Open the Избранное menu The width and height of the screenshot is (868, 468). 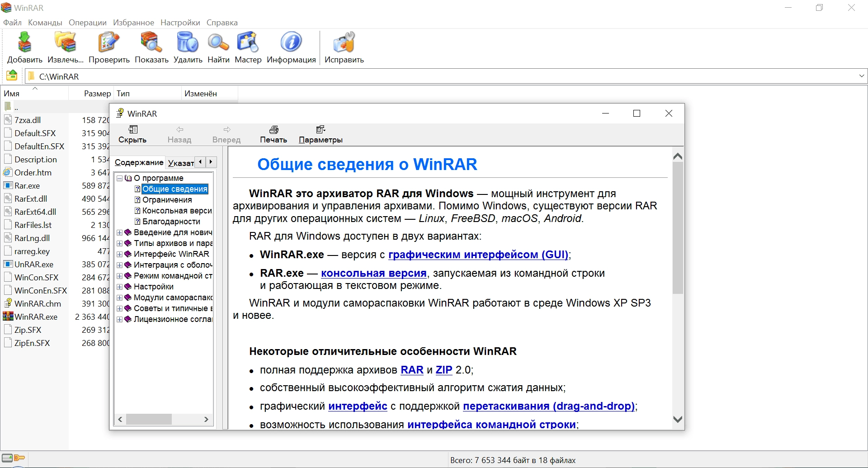coord(133,22)
